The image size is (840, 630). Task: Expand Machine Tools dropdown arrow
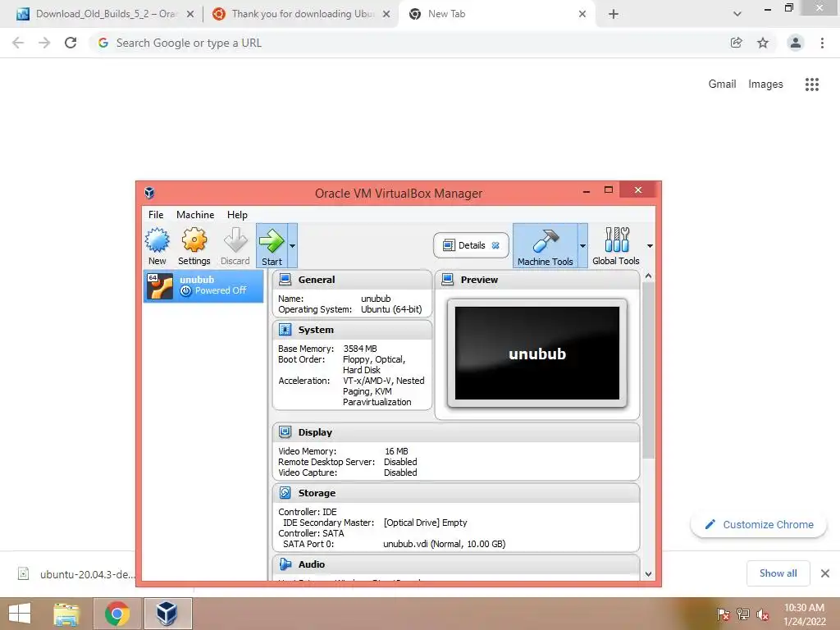coord(582,246)
